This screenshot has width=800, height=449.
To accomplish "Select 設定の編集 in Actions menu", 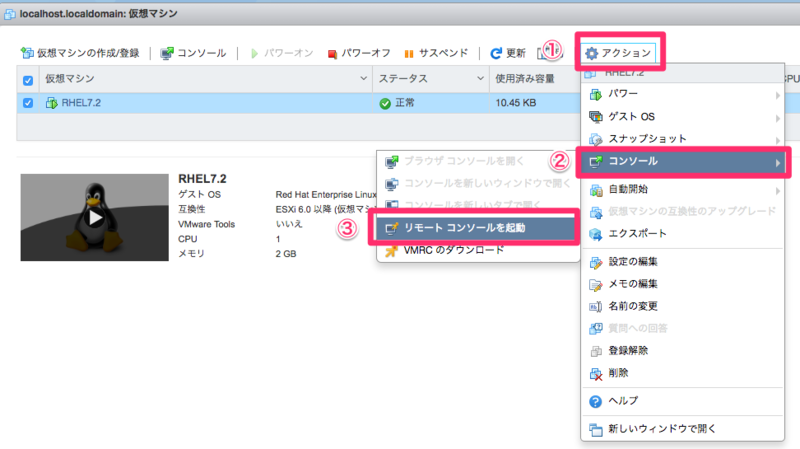I will tap(682, 262).
